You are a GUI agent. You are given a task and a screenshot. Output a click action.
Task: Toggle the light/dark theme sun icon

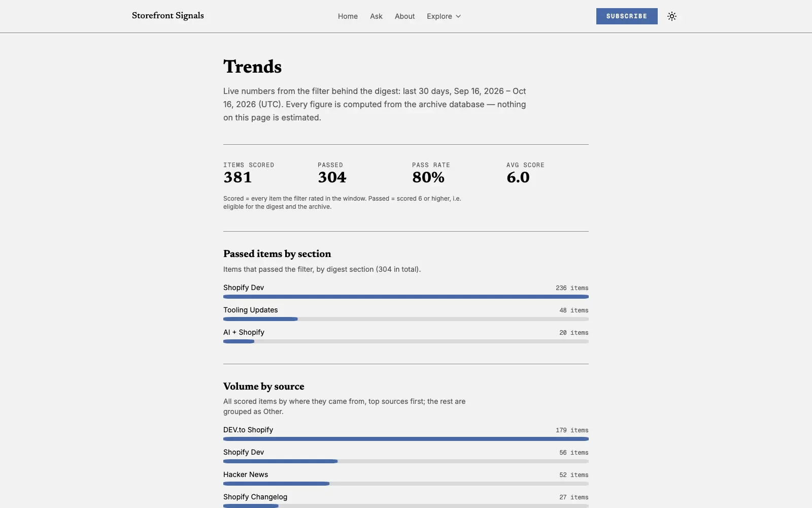[672, 16]
